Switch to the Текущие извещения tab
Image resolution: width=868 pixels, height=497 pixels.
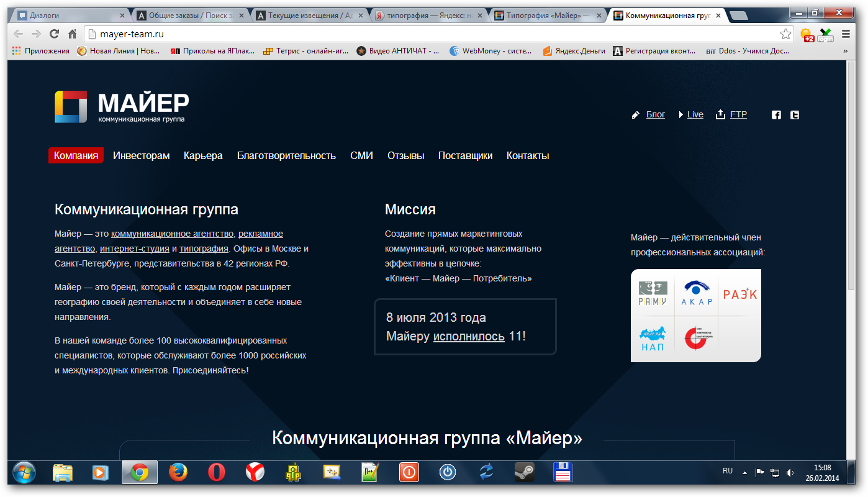point(308,16)
